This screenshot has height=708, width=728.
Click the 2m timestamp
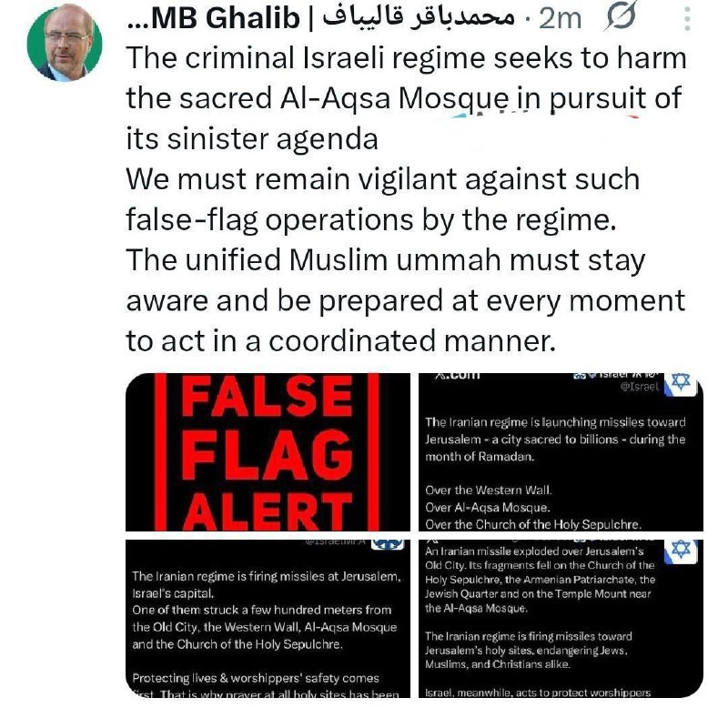point(560,18)
